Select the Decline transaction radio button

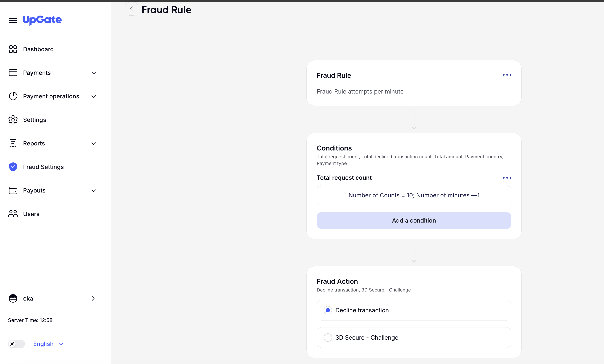pos(328,310)
